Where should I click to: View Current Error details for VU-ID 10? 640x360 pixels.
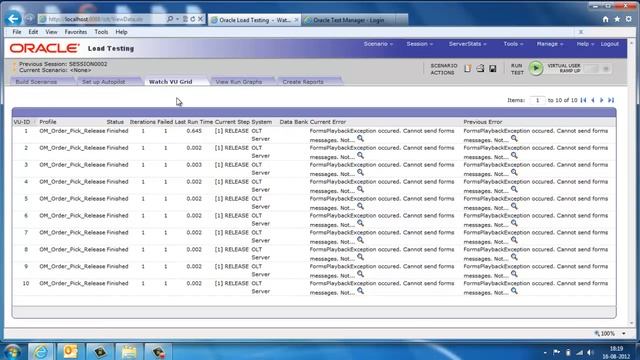click(x=360, y=291)
